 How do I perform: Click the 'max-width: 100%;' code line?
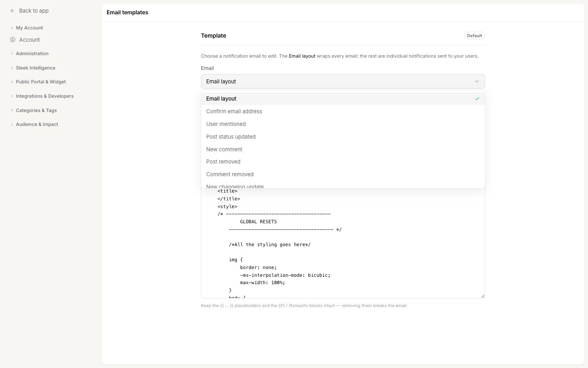(263, 283)
